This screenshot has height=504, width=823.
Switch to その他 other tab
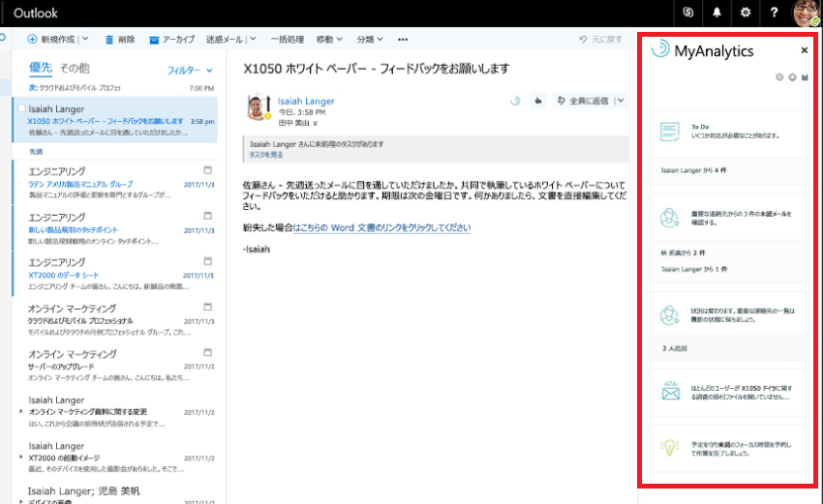pyautogui.click(x=76, y=68)
